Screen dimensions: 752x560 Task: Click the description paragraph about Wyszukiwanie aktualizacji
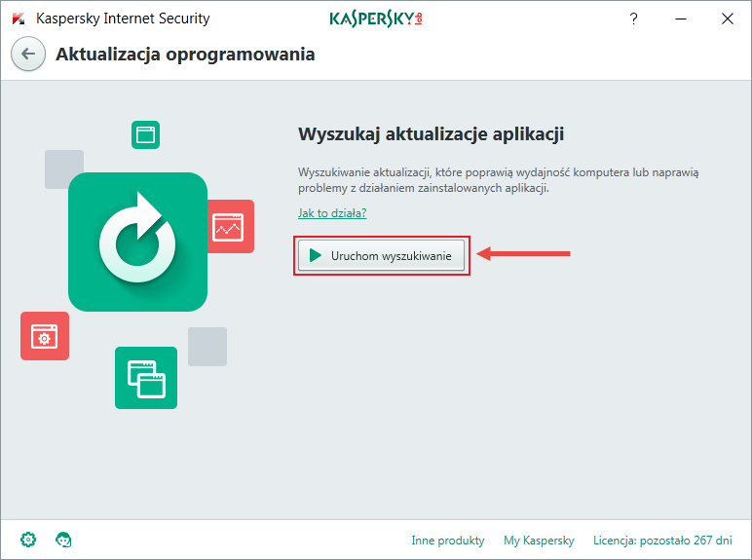[x=499, y=180]
